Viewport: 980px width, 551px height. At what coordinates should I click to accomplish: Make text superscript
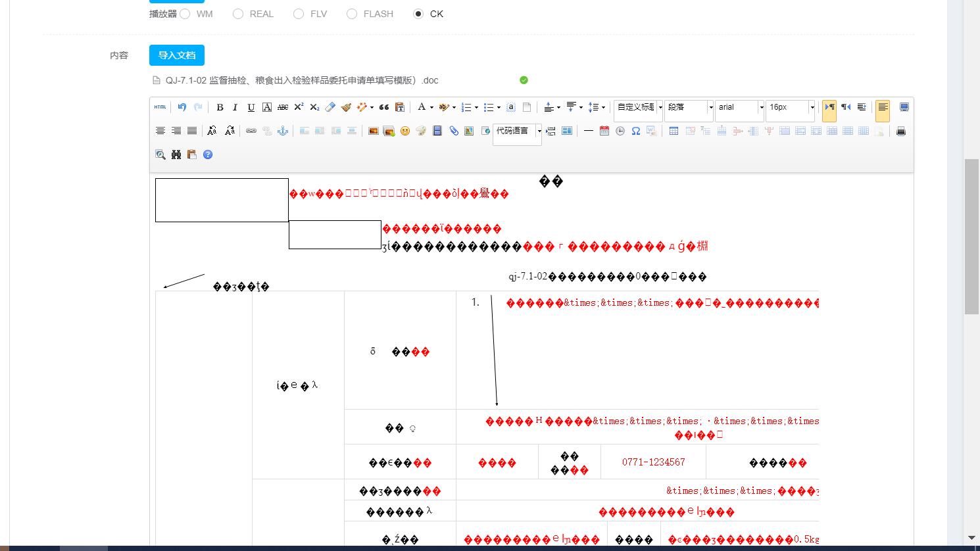coord(299,107)
